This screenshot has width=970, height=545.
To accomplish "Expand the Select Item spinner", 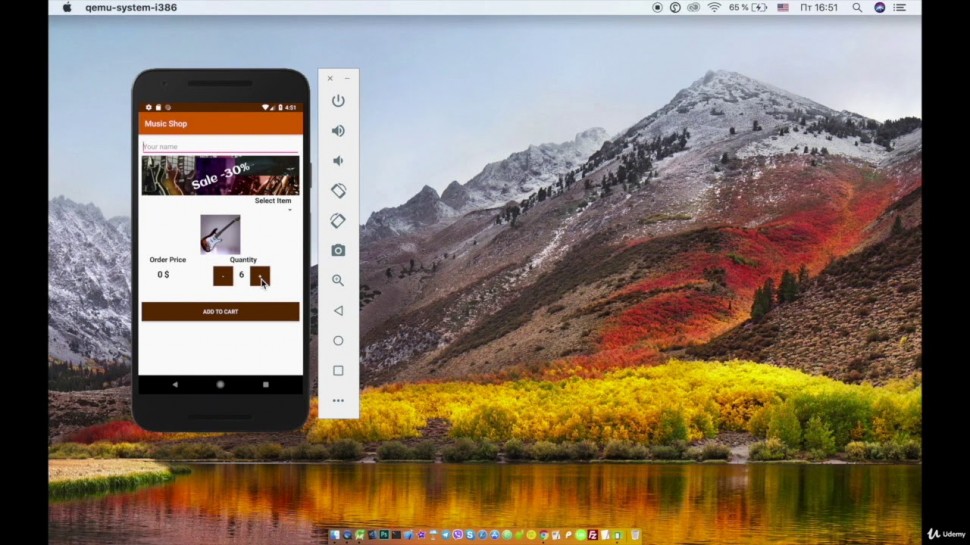I will click(x=274, y=203).
